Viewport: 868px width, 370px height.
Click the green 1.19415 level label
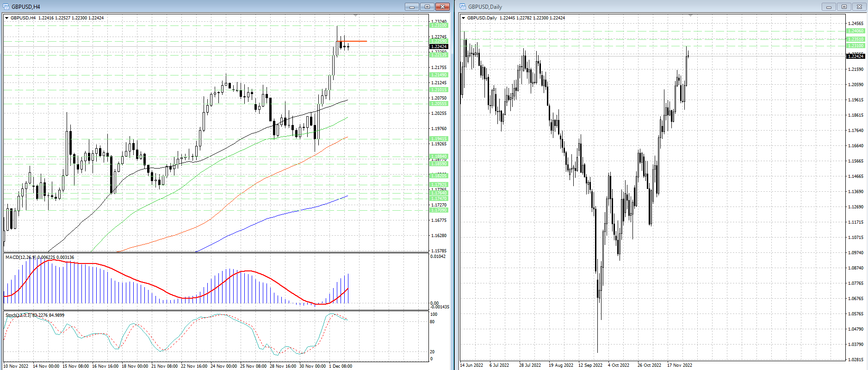(x=439, y=139)
